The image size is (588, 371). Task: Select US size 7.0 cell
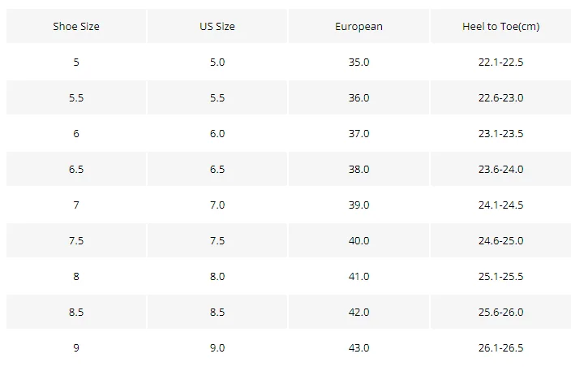coord(217,205)
